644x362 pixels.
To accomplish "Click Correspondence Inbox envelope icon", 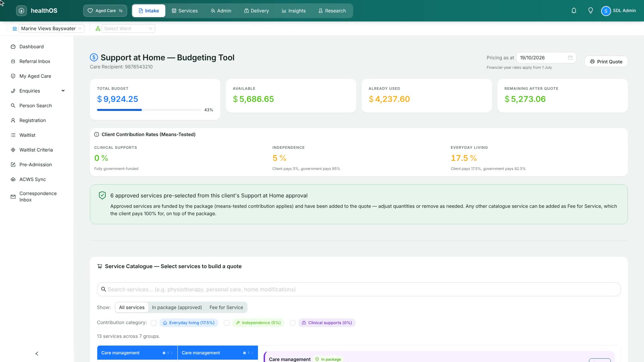I will (13, 197).
